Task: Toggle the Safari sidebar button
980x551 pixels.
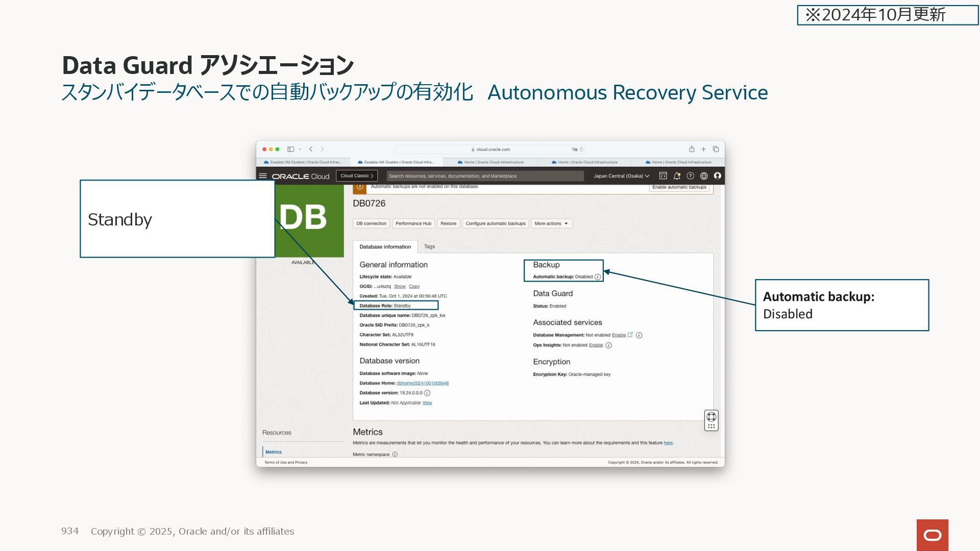Action: click(290, 149)
